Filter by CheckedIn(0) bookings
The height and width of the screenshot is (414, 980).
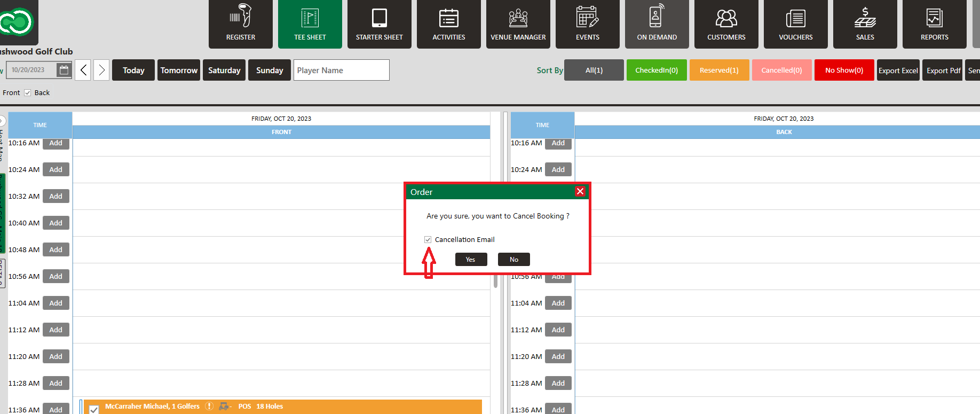click(657, 70)
